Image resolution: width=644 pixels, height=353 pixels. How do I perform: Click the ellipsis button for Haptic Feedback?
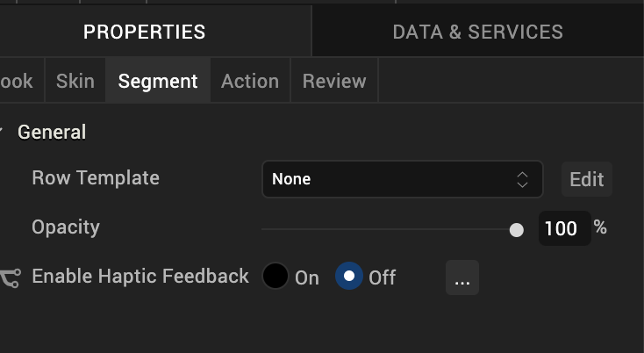462,278
